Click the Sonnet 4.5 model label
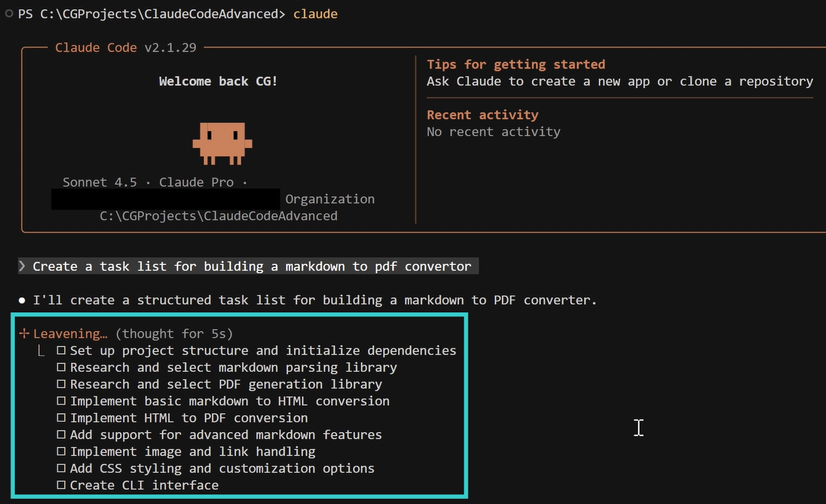 click(x=100, y=183)
